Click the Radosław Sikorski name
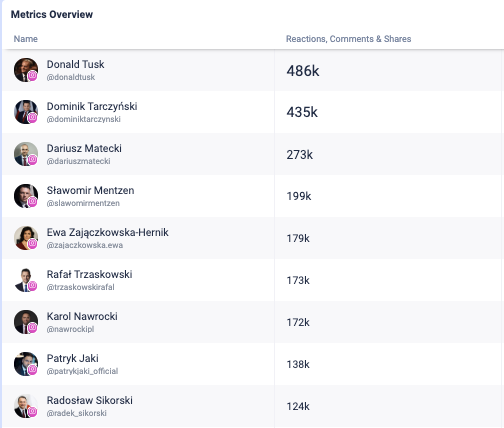504x428 pixels. tap(90, 400)
